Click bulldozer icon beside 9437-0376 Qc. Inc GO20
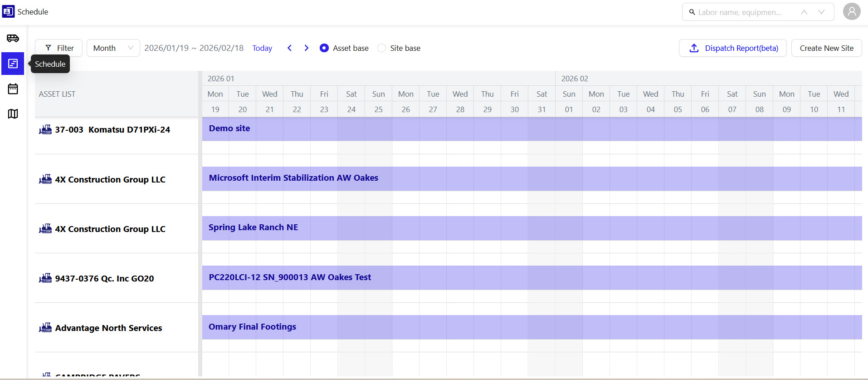Viewport: 868px width, 380px height. pyautogui.click(x=45, y=278)
